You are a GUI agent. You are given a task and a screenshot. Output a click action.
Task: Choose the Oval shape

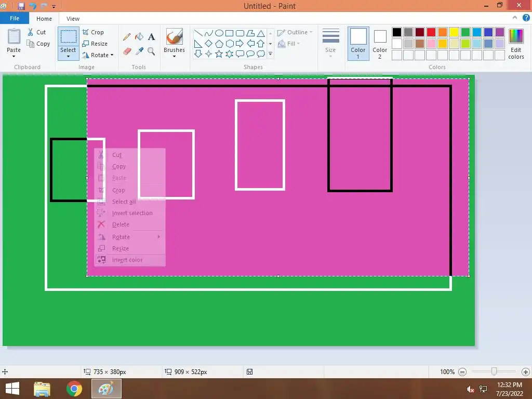tap(219, 33)
